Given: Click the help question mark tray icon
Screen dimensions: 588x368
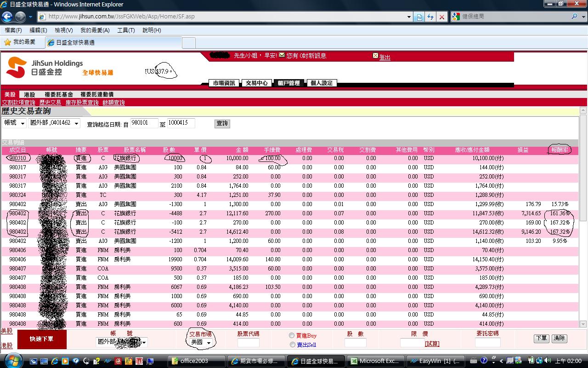Looking at the screenshot, I should [484, 361].
